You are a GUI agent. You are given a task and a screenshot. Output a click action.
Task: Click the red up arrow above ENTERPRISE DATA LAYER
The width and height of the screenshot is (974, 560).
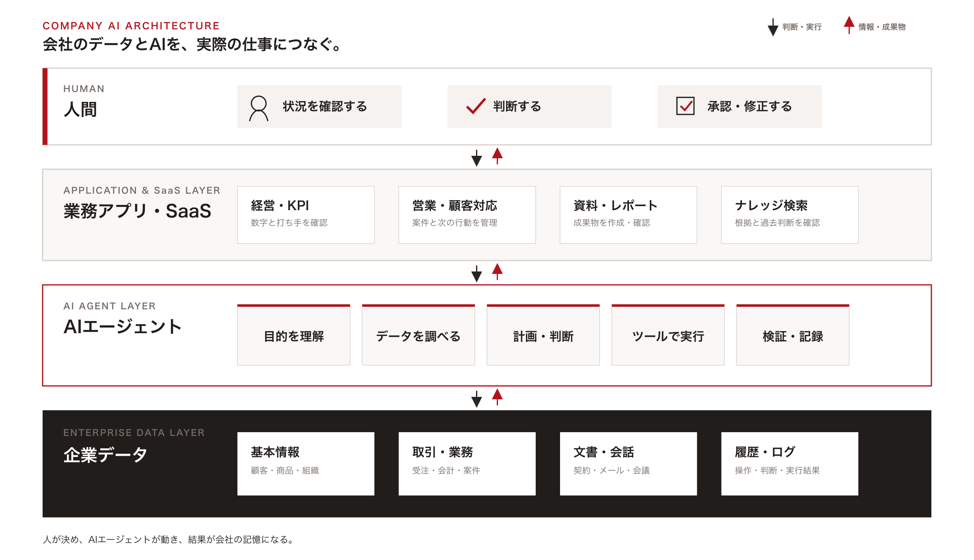tap(497, 397)
